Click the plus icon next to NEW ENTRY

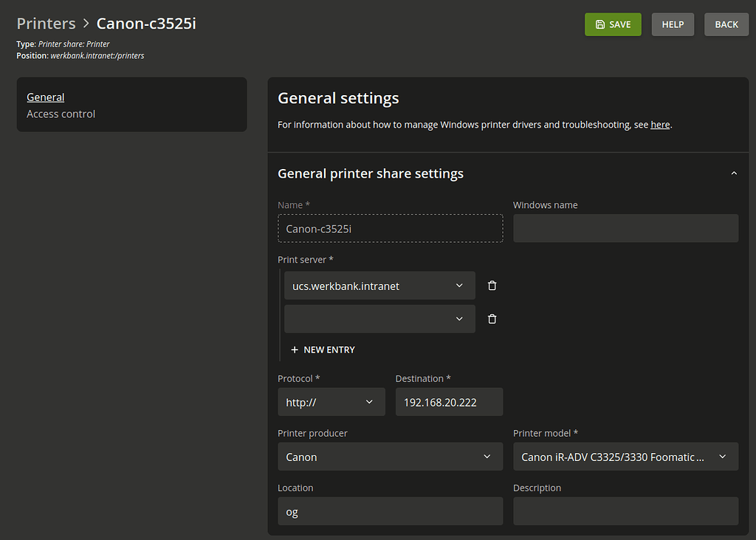pos(295,349)
